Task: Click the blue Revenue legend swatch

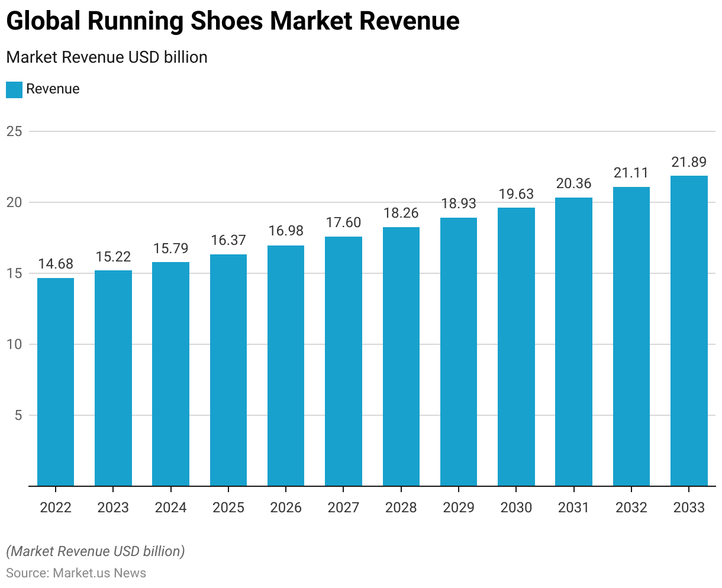Action: coord(14,89)
